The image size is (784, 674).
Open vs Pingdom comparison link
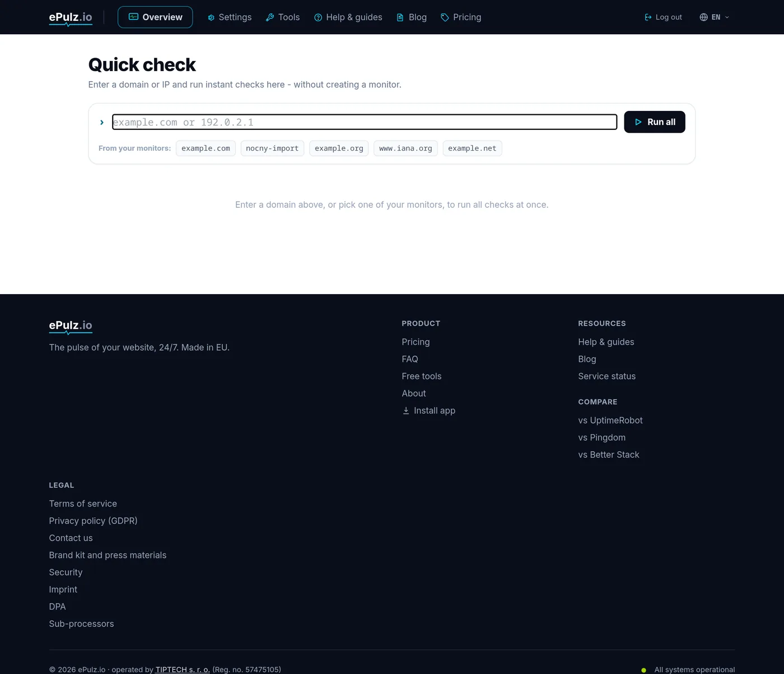(x=602, y=438)
